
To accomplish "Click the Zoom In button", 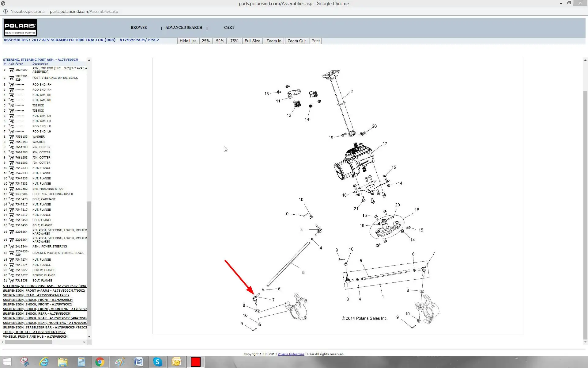I will click(273, 41).
